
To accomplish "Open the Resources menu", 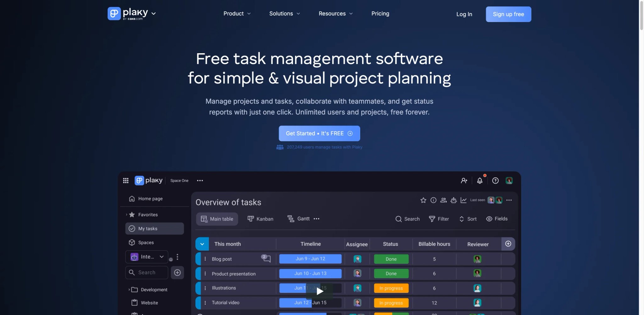I will 336,14.
